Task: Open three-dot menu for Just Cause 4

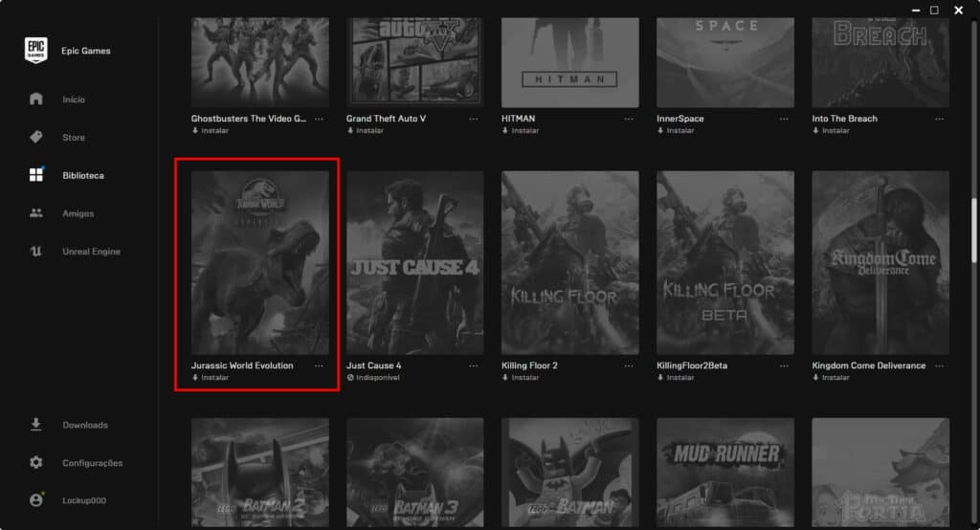Action: (474, 365)
